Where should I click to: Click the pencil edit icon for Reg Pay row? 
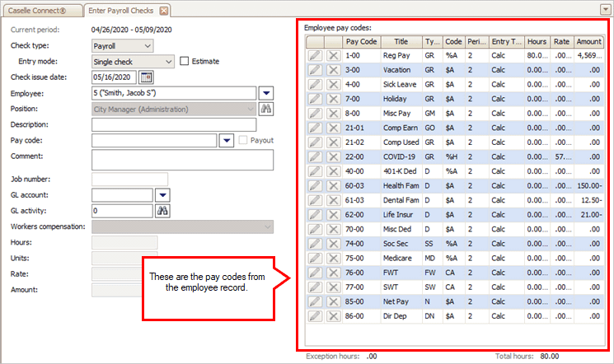[x=315, y=56]
